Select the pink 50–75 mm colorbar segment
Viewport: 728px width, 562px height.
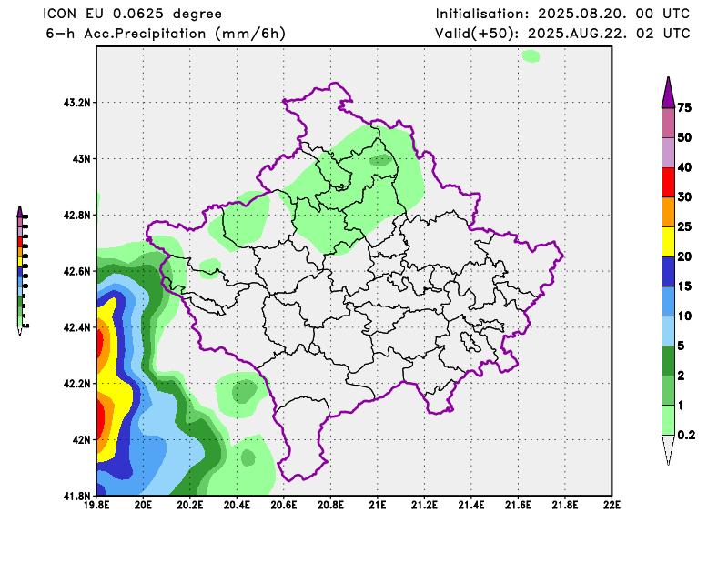coord(668,123)
